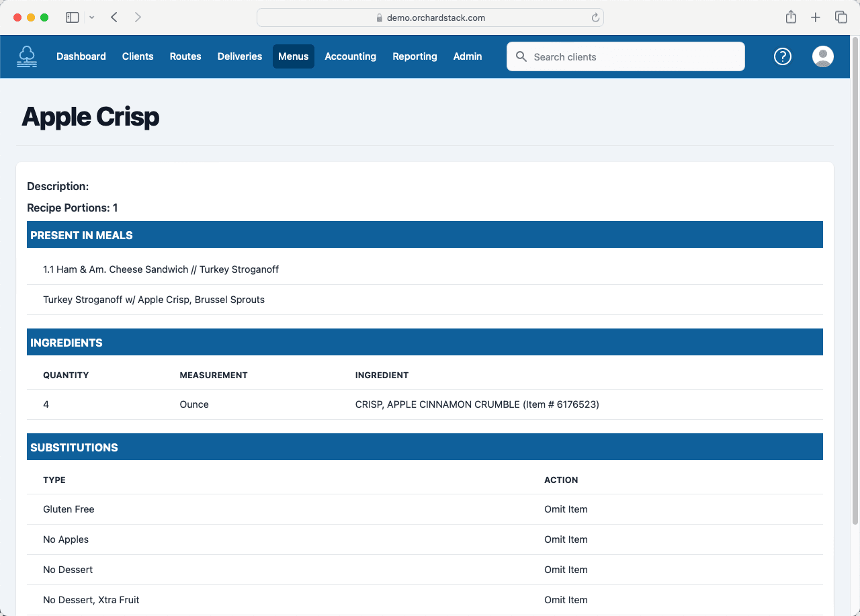860x616 pixels.
Task: Click the Safari sidebar toggle icon
Action: point(72,17)
